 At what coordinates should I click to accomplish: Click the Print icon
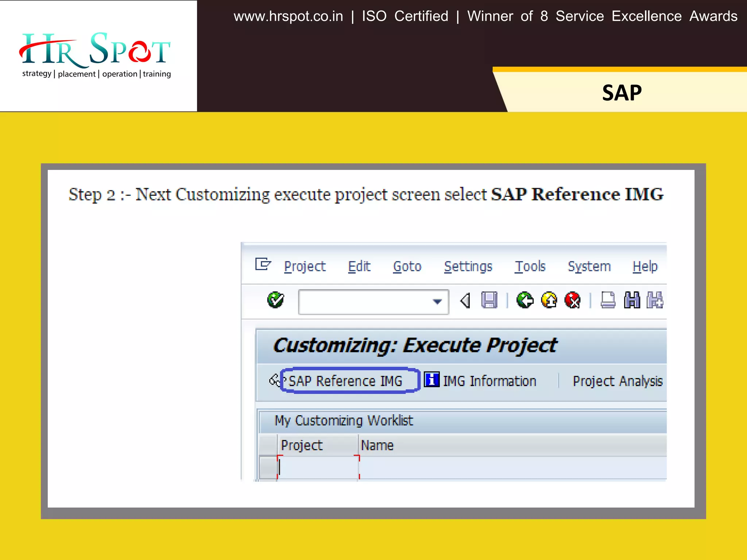click(x=608, y=300)
